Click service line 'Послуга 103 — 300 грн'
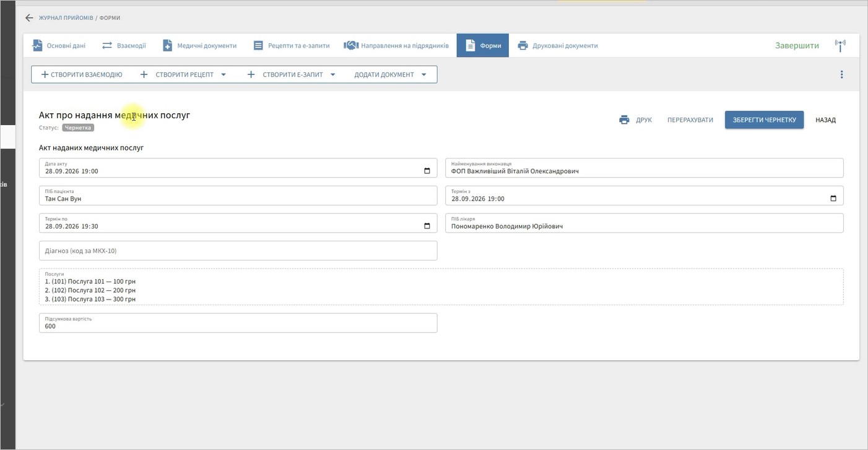The height and width of the screenshot is (450, 868). [102, 299]
